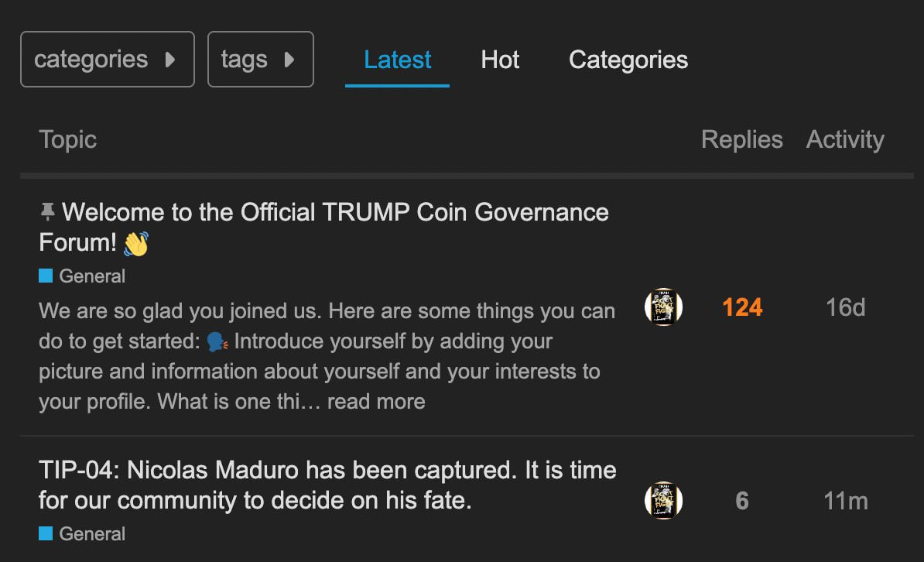Open poster avatar on the TIP-04 topic row
The image size is (924, 562).
point(663,501)
